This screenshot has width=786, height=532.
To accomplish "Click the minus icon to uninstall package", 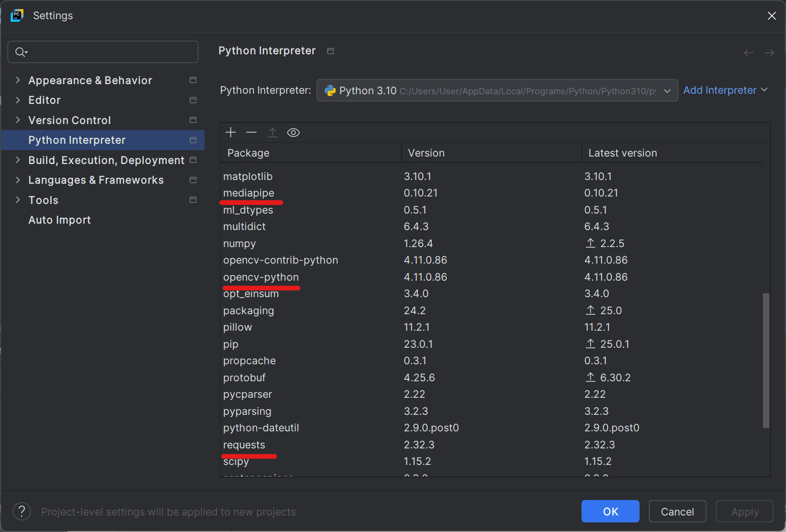I will click(x=251, y=133).
